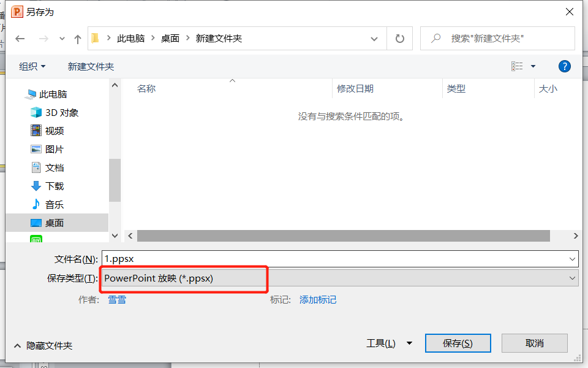Click the back navigation arrow

20,39
